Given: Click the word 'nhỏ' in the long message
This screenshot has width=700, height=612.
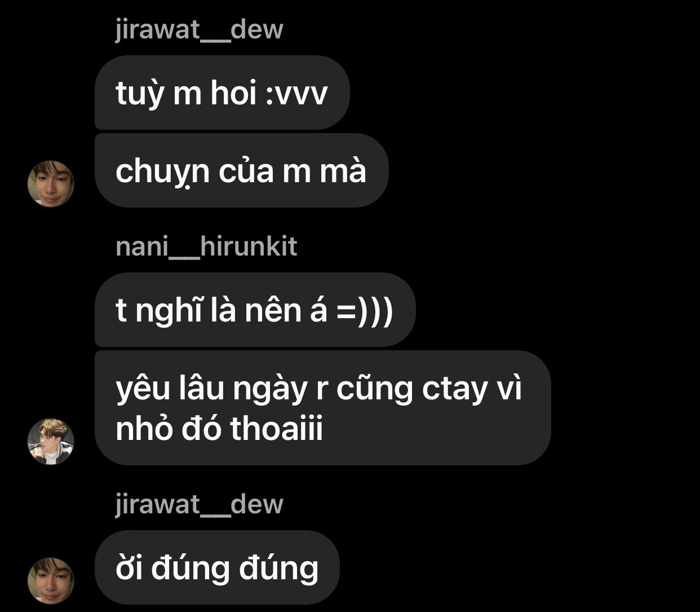Looking at the screenshot, I should (x=144, y=428).
